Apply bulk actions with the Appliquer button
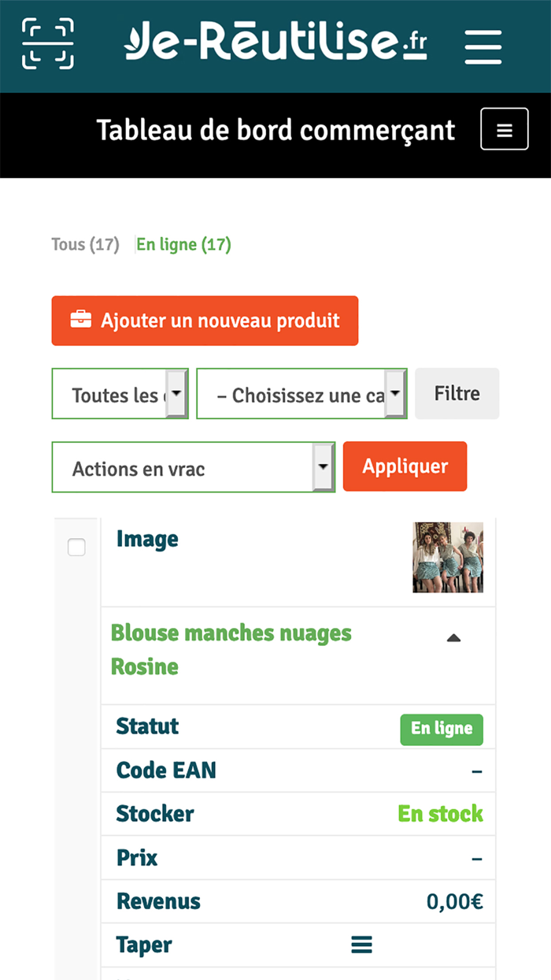Screen dimensions: 551x980 tap(405, 466)
